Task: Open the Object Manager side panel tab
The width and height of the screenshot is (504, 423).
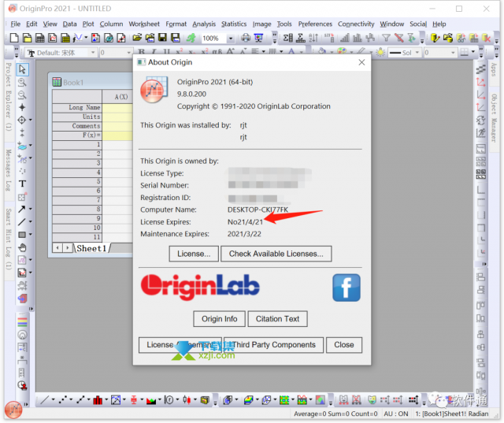Action: click(x=494, y=117)
